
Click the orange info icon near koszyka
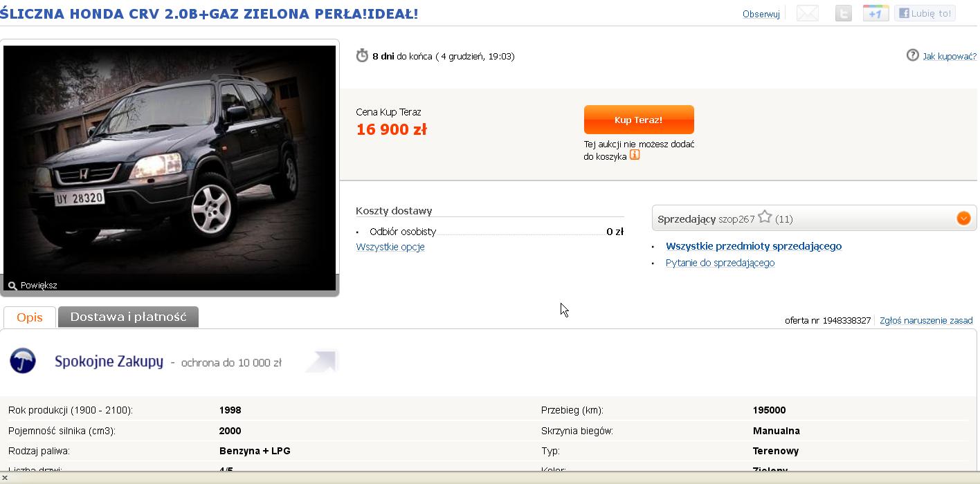pos(635,156)
